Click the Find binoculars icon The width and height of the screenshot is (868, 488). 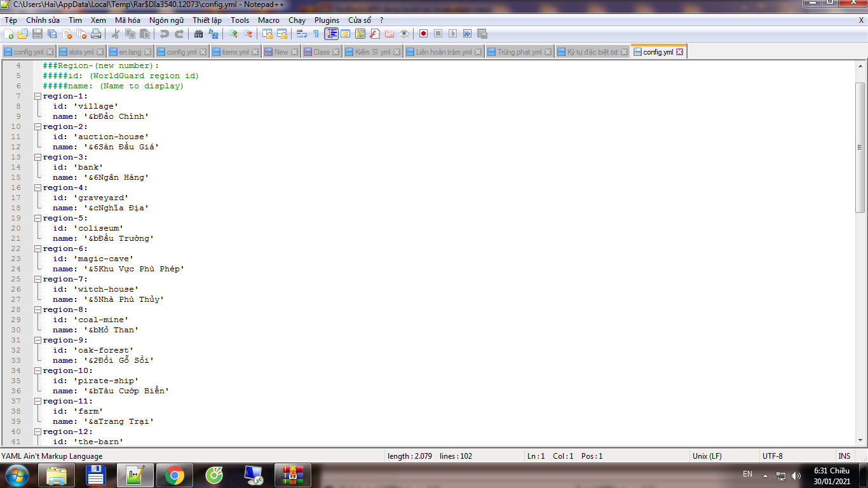pyautogui.click(x=199, y=34)
